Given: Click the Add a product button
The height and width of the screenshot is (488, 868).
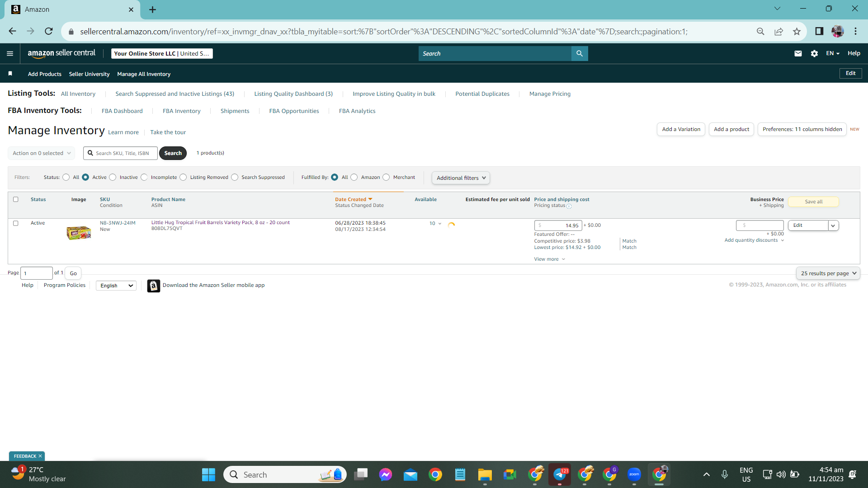Looking at the screenshot, I should [x=731, y=129].
